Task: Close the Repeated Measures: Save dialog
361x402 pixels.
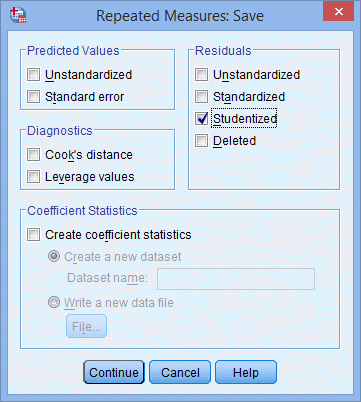Action: (338, 12)
